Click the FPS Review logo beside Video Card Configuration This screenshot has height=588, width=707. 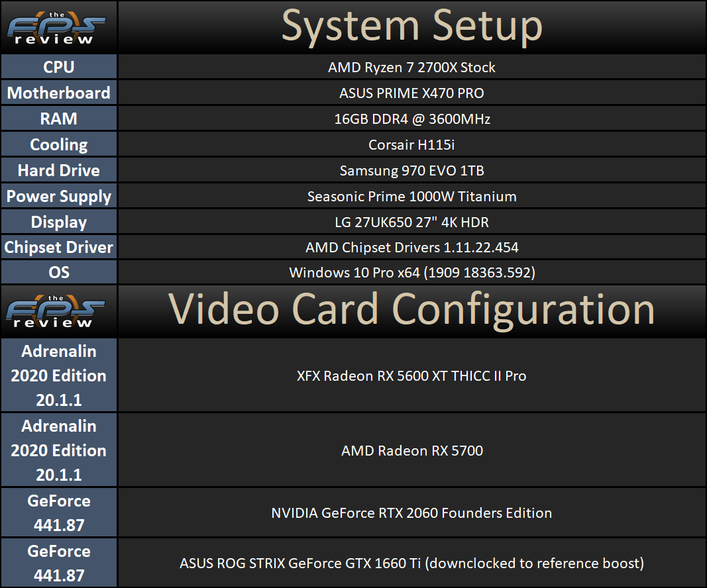click(x=55, y=311)
